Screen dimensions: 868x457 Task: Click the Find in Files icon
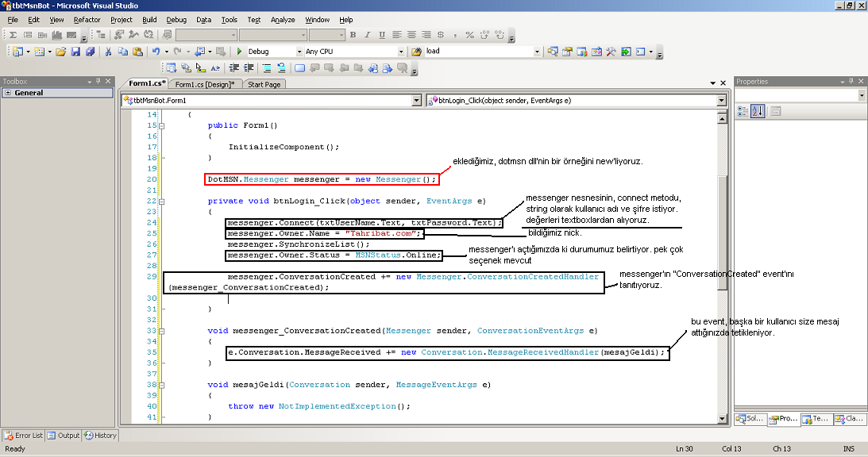417,52
